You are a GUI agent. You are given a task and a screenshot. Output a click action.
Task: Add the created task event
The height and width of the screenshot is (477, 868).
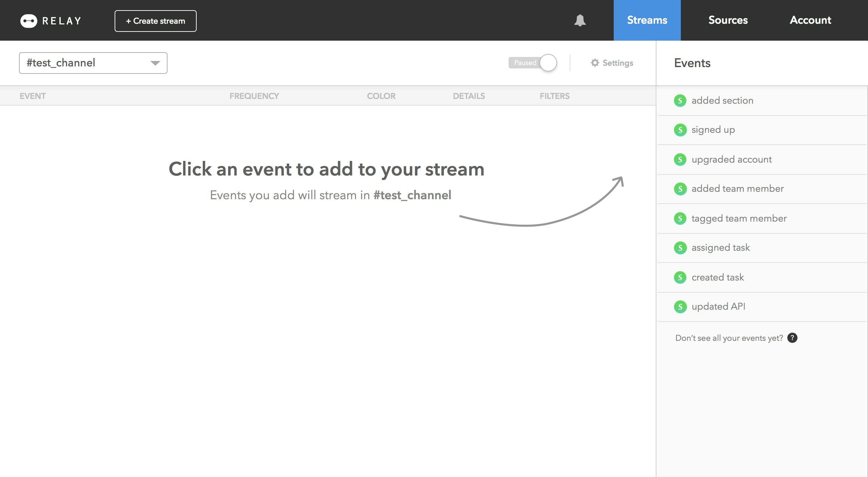pyautogui.click(x=717, y=277)
